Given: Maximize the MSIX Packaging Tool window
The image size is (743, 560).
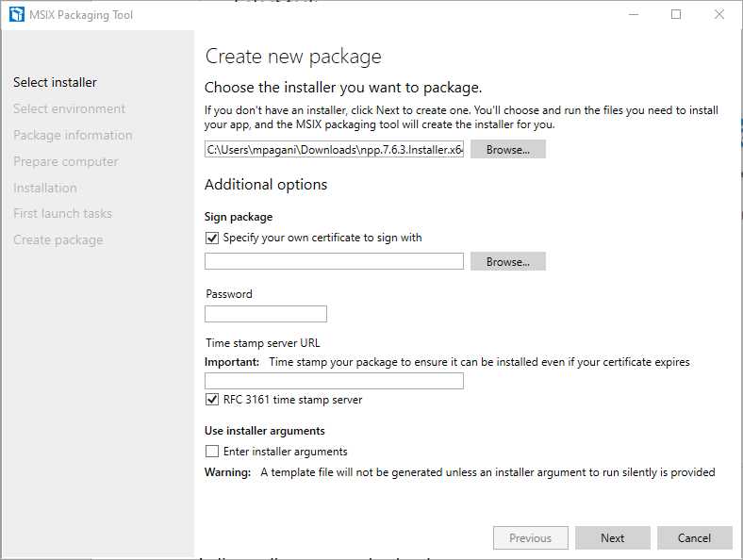Looking at the screenshot, I should (676, 15).
